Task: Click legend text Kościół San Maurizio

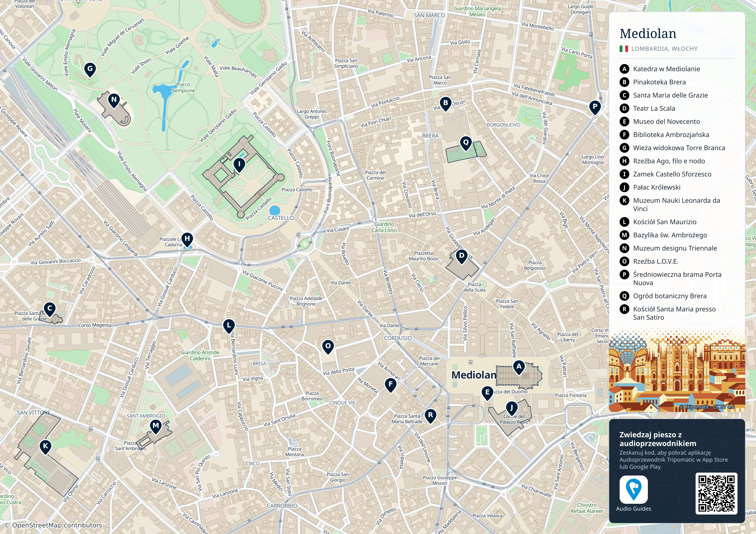Action: click(x=665, y=222)
